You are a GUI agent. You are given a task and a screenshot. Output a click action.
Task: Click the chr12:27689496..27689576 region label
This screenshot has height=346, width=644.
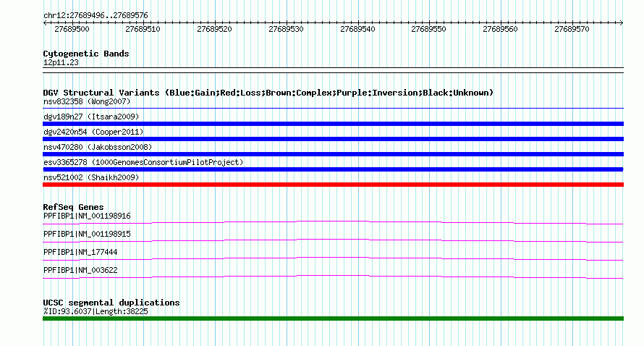pyautogui.click(x=96, y=16)
